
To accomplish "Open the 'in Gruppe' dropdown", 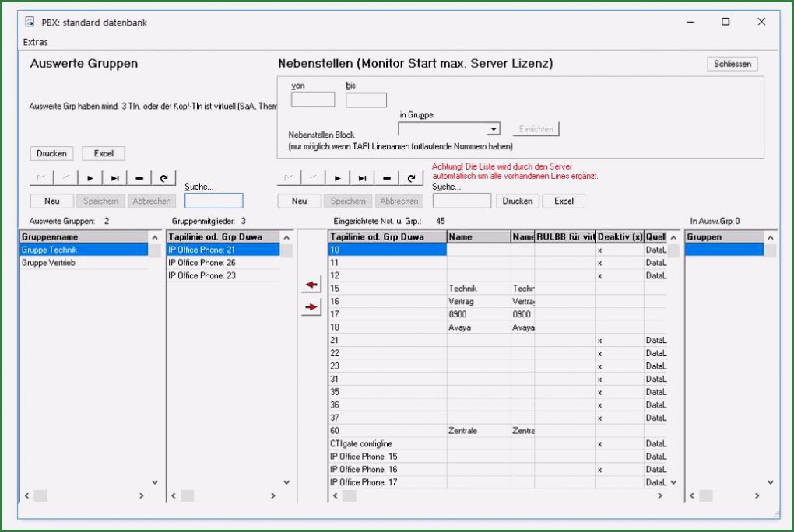I will coord(494,129).
